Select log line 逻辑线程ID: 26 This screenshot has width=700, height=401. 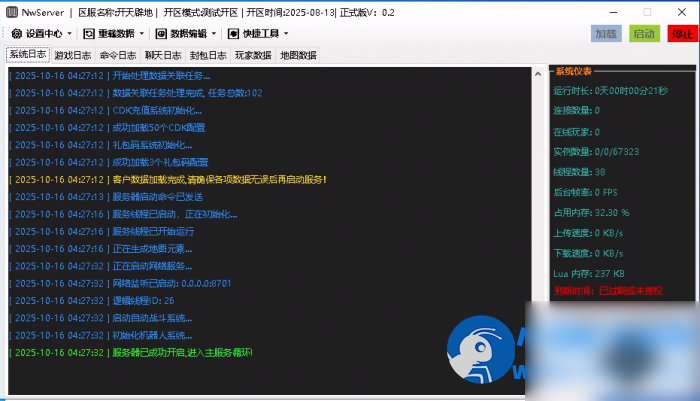click(92, 301)
